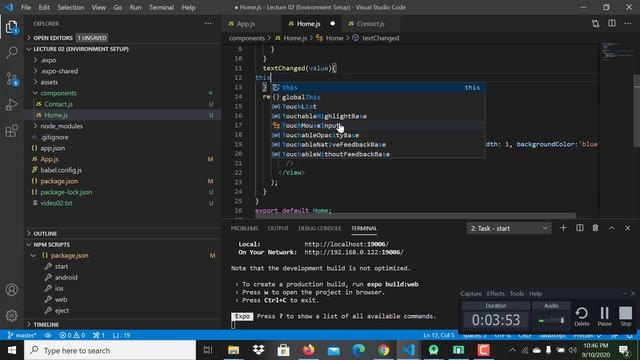The image size is (640, 360).
Task: Open Task View on taskbar
Action: [x=208, y=350]
